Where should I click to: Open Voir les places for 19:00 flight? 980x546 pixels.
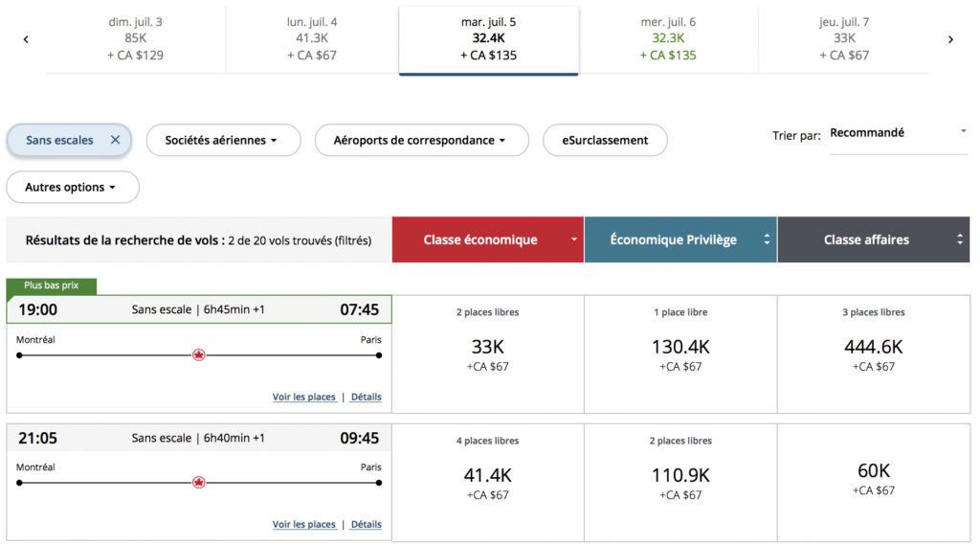pos(303,397)
